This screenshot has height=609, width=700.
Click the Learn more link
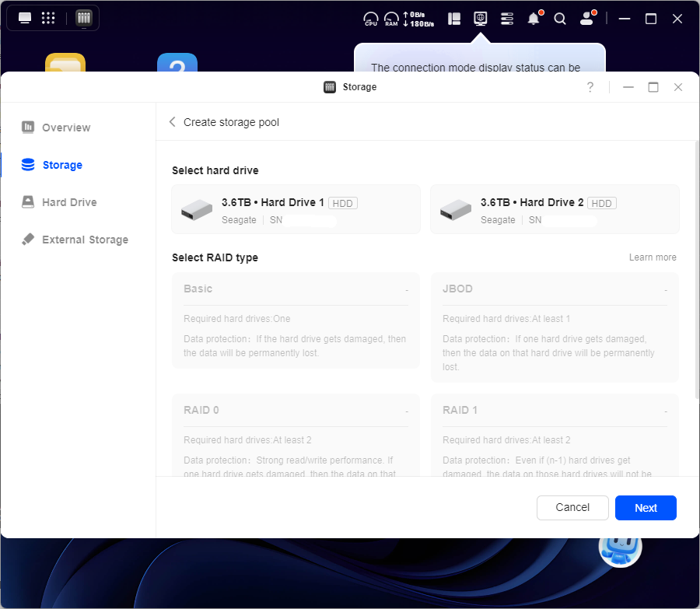(653, 257)
